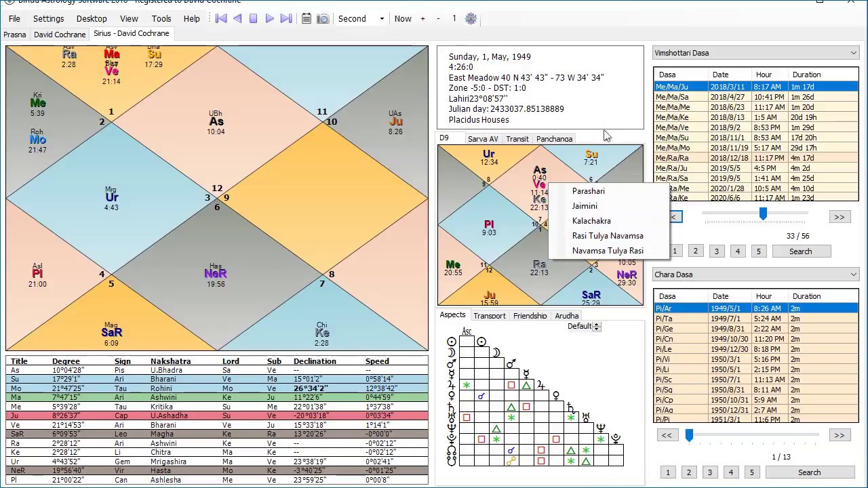Click the Now button in toolbar

[x=403, y=18]
